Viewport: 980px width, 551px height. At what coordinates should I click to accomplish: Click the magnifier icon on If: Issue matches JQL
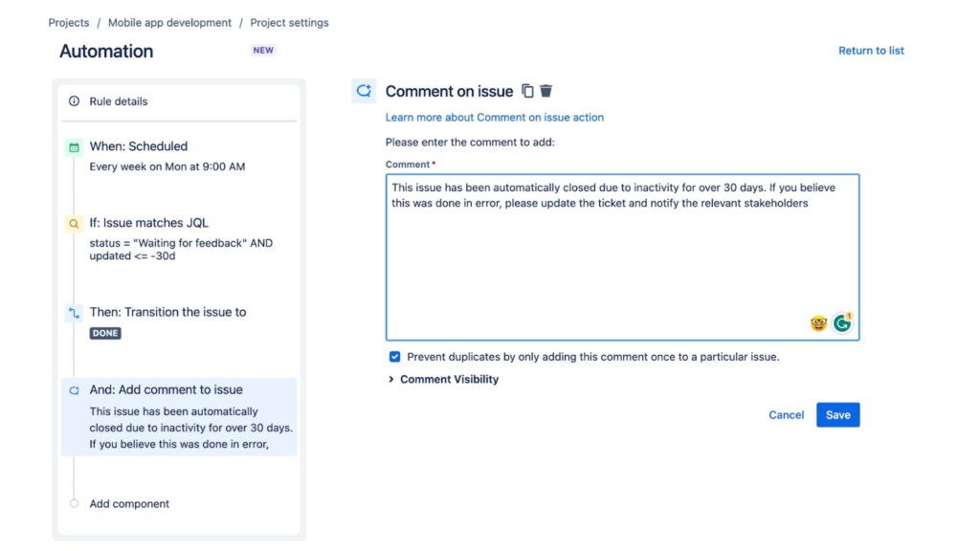tap(74, 222)
